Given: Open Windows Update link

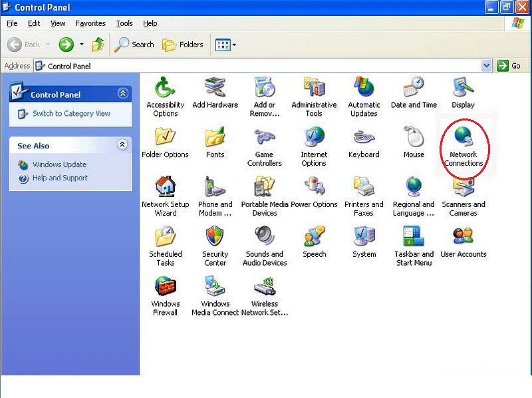Looking at the screenshot, I should tap(59, 164).
